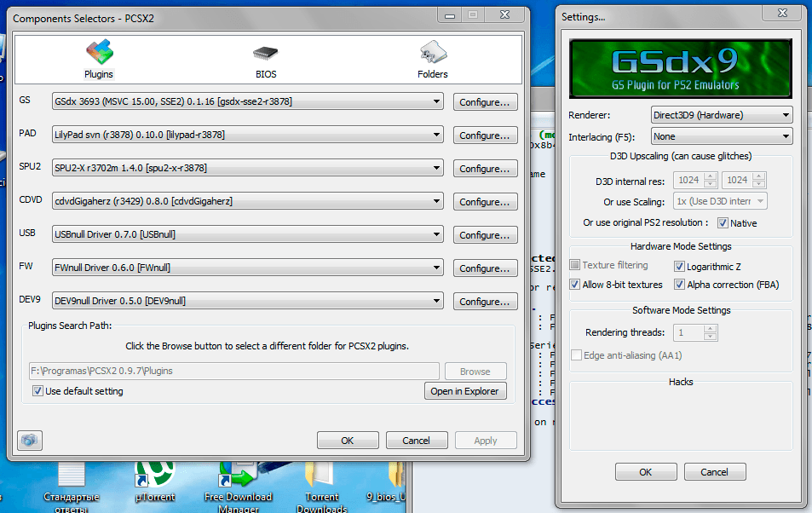Screen dimensions: 812x513
Task: Open the SPU2 plugin dropdown
Action: pos(248,168)
